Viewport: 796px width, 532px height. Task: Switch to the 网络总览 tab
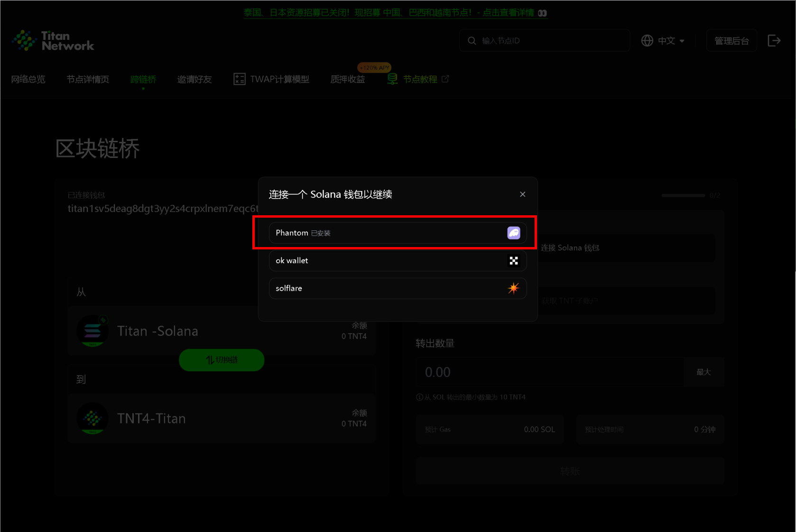click(x=28, y=79)
